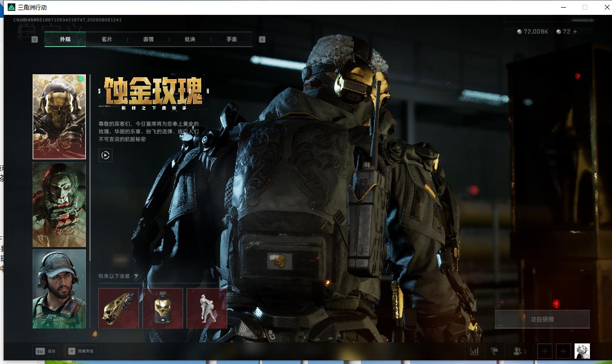Go to the 手表 tab
The image size is (612, 364).
pos(231,39)
